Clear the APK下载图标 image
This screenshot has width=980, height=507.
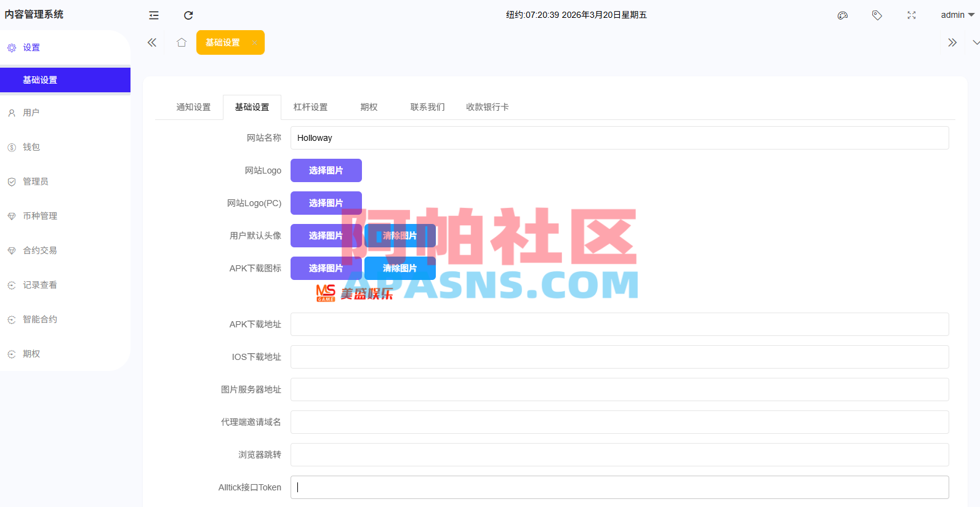[400, 268]
